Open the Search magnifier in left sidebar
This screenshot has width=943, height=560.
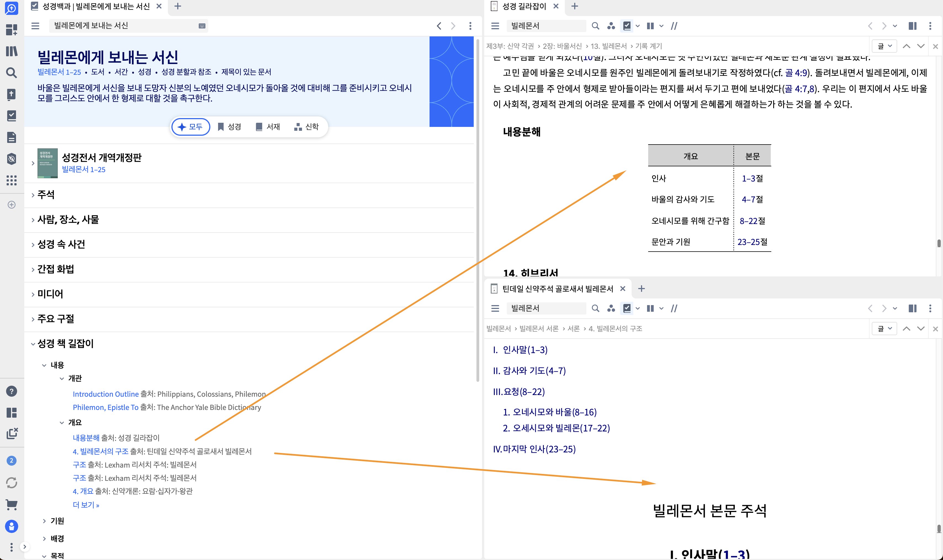(11, 73)
